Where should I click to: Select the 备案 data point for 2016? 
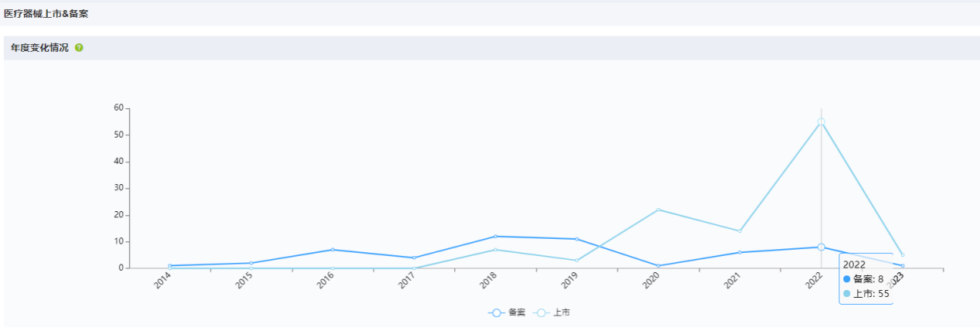pyautogui.click(x=332, y=250)
